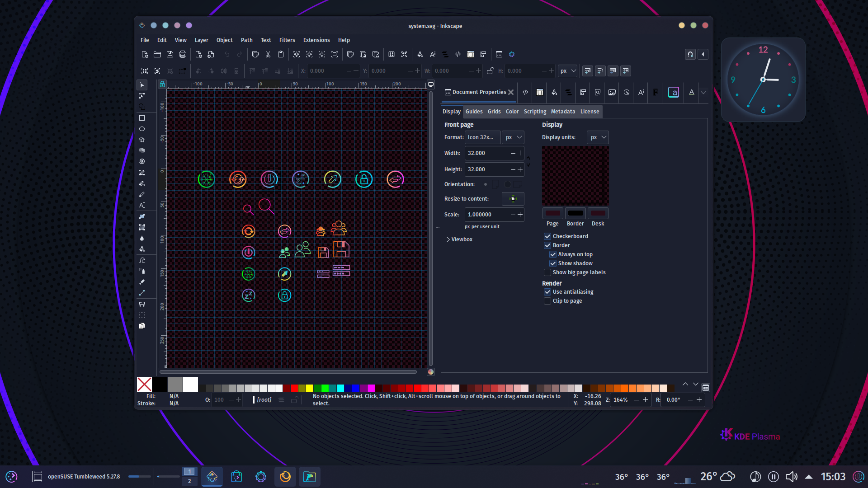The width and height of the screenshot is (868, 488).
Task: Click the Resize page to content icon
Action: (x=513, y=199)
